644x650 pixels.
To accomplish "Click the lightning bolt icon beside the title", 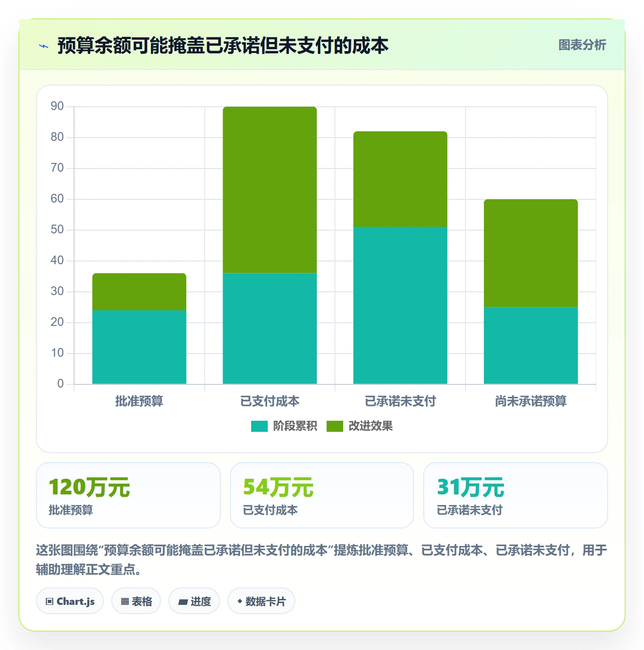I will point(44,46).
